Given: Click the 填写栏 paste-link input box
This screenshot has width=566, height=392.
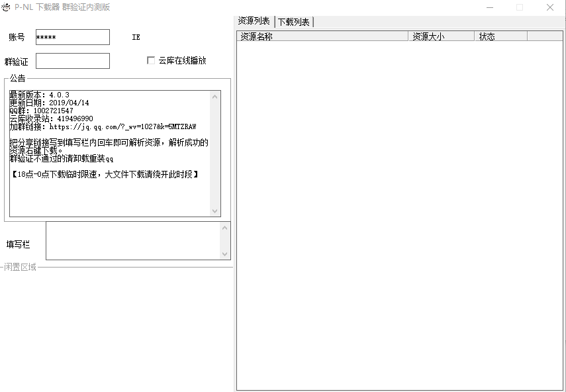Looking at the screenshot, I should coord(132,241).
